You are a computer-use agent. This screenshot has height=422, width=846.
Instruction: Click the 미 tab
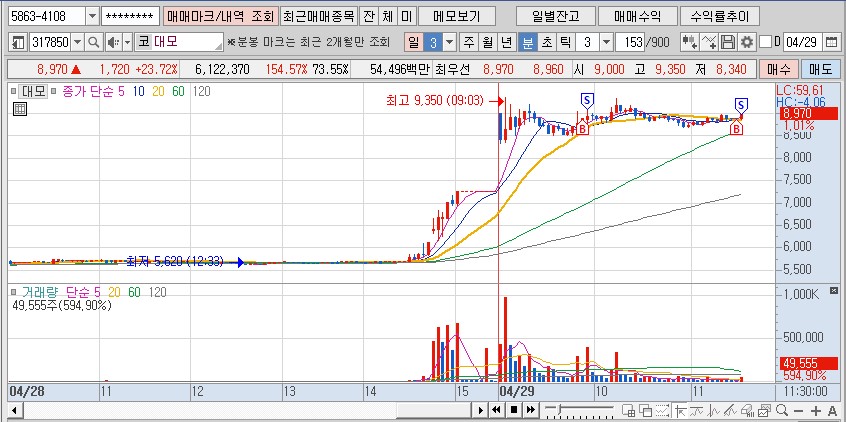click(x=406, y=17)
